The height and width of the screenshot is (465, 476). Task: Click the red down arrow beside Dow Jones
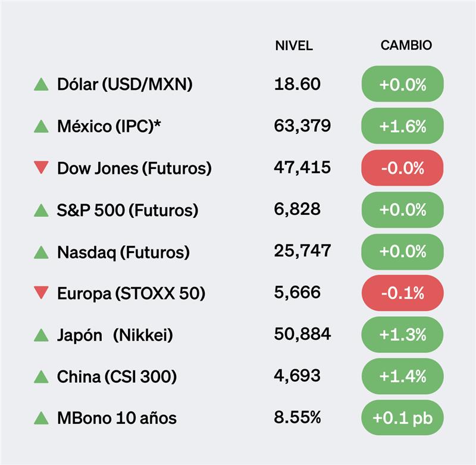[41, 168]
